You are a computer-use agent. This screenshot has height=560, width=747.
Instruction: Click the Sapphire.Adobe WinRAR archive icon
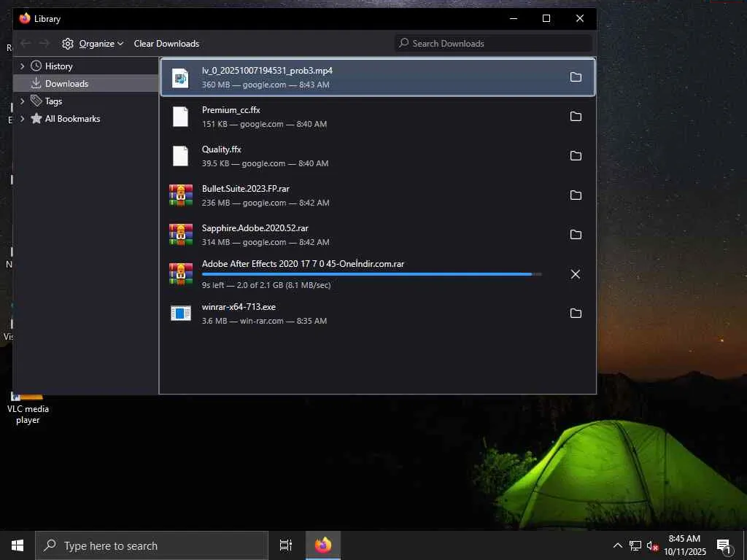point(181,235)
